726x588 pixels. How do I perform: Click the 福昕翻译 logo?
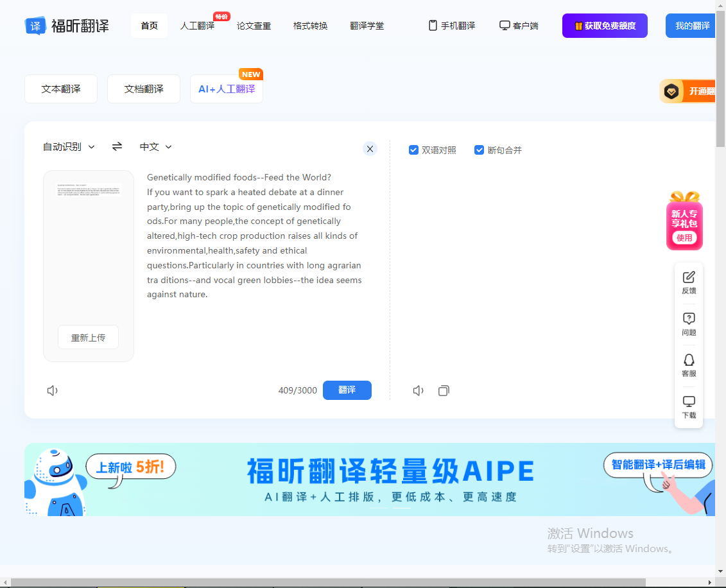[67, 26]
